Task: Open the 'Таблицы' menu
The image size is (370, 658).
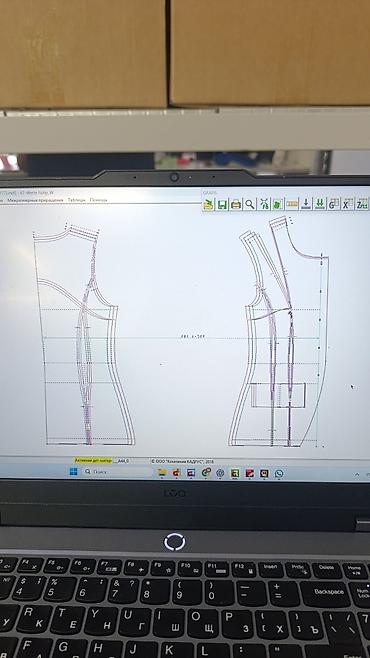Action: click(77, 201)
